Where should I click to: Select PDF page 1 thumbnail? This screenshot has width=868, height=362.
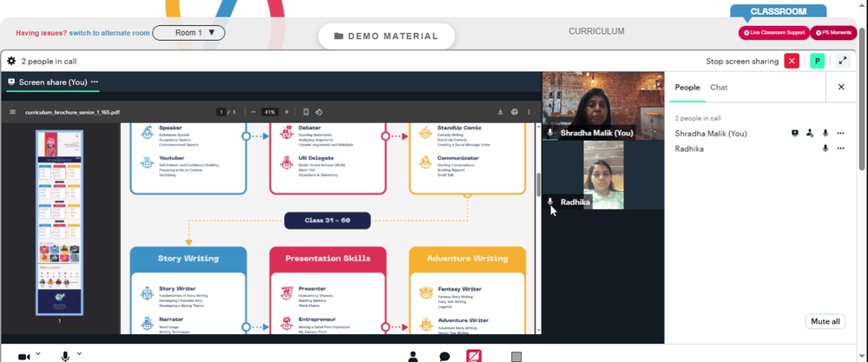point(59,222)
